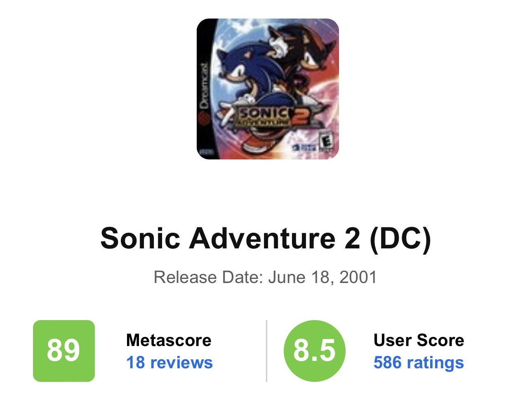Click the number 89 inside the green square

[63, 351]
